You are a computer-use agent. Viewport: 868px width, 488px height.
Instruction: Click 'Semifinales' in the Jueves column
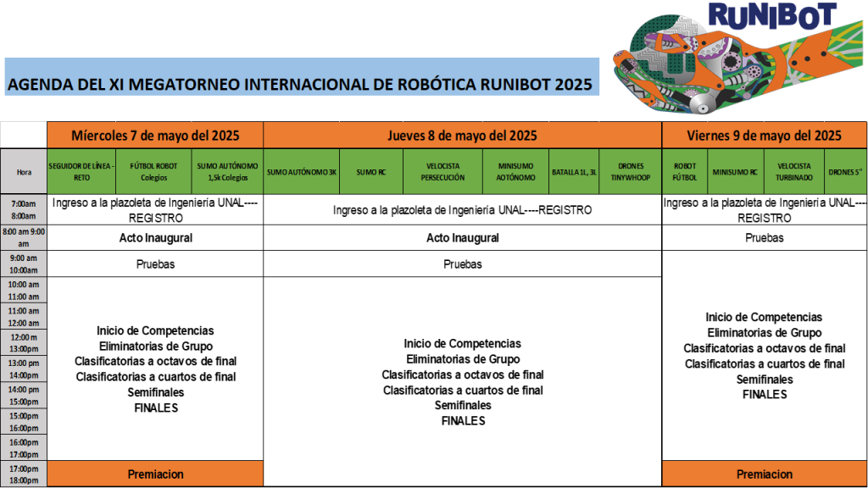(463, 406)
